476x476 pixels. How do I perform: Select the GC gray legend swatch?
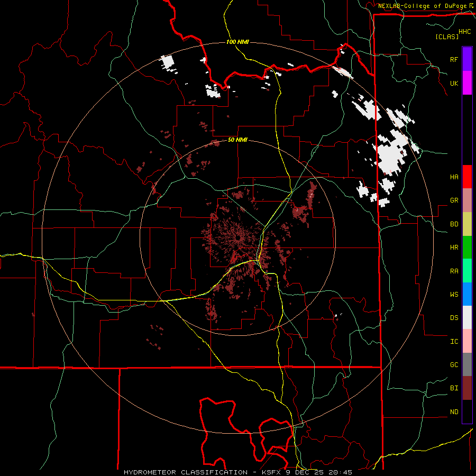click(467, 364)
